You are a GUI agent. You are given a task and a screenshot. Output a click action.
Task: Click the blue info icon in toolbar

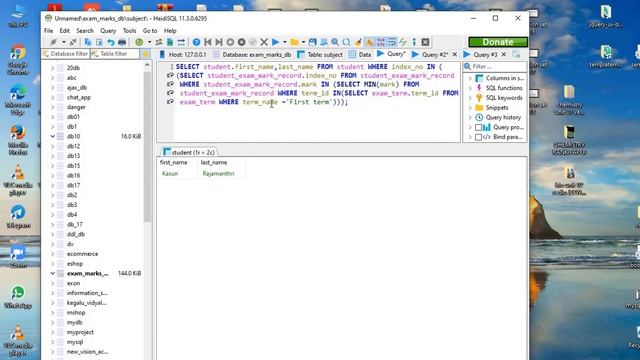coord(414,42)
